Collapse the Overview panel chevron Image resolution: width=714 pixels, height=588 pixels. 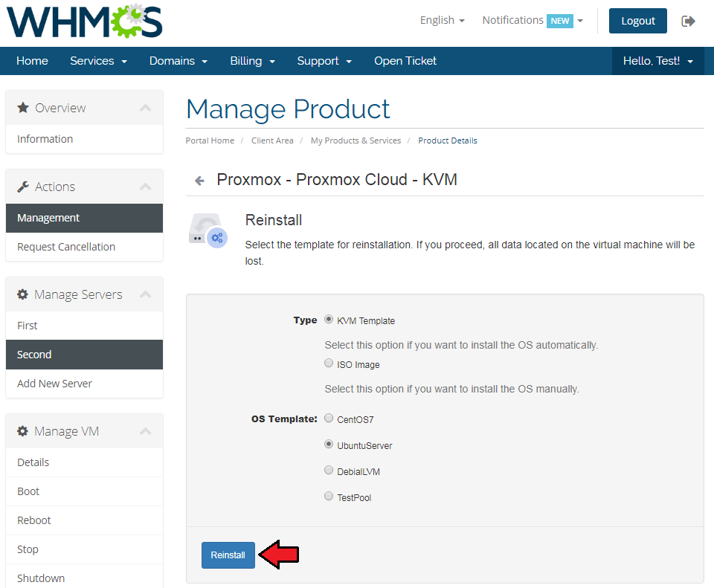(145, 108)
